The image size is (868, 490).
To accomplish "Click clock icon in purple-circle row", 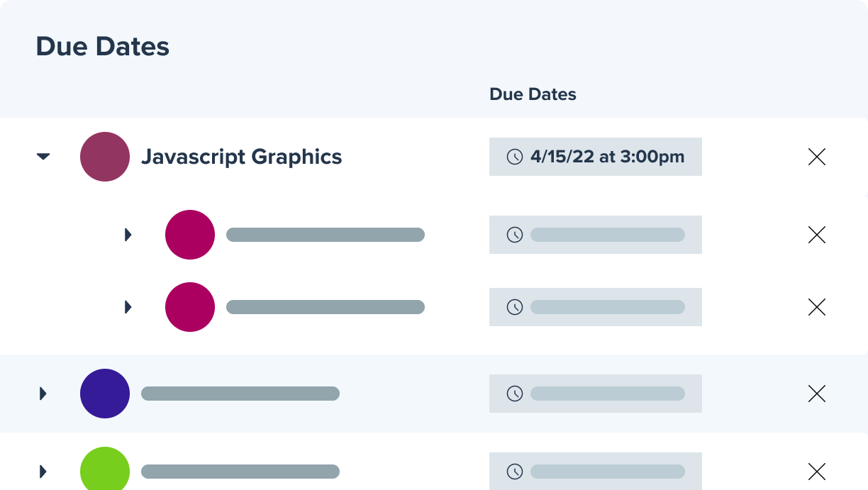I will [x=515, y=394].
